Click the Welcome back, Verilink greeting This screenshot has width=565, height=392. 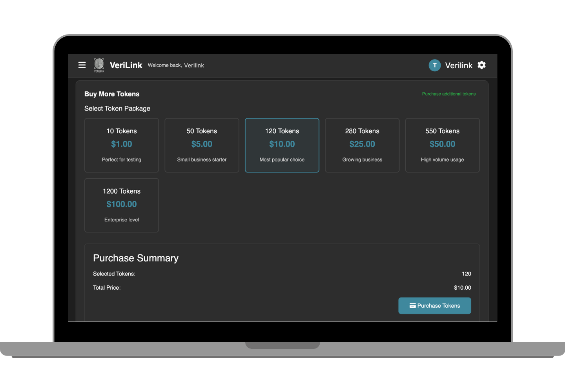pos(176,65)
